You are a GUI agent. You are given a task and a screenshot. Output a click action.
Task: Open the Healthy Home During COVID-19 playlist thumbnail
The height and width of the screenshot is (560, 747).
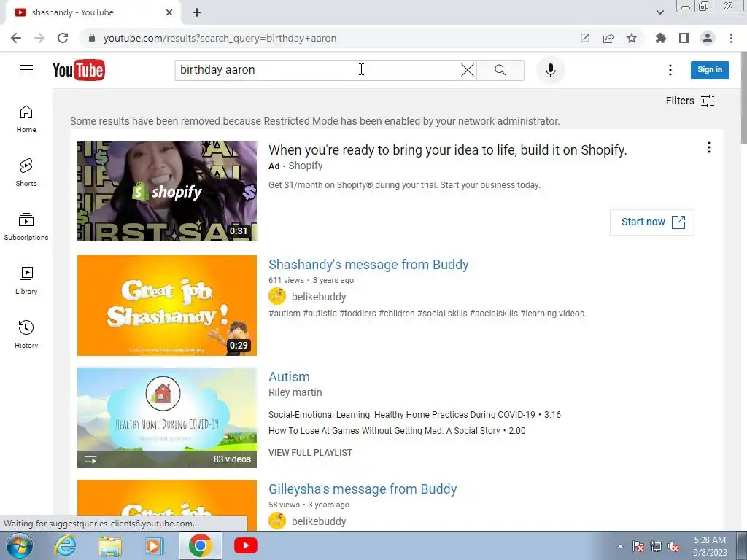tap(167, 418)
